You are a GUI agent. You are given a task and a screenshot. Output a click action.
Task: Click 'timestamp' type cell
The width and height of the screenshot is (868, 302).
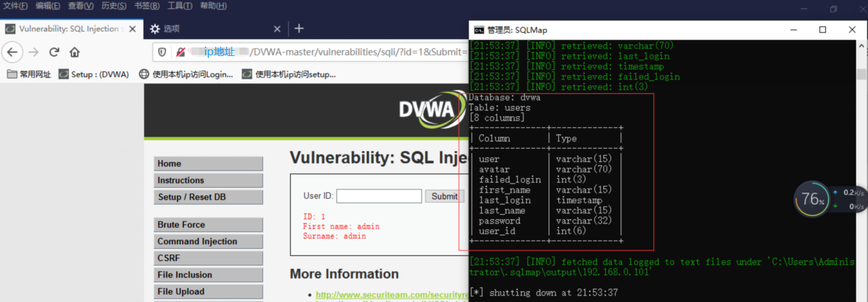(579, 200)
